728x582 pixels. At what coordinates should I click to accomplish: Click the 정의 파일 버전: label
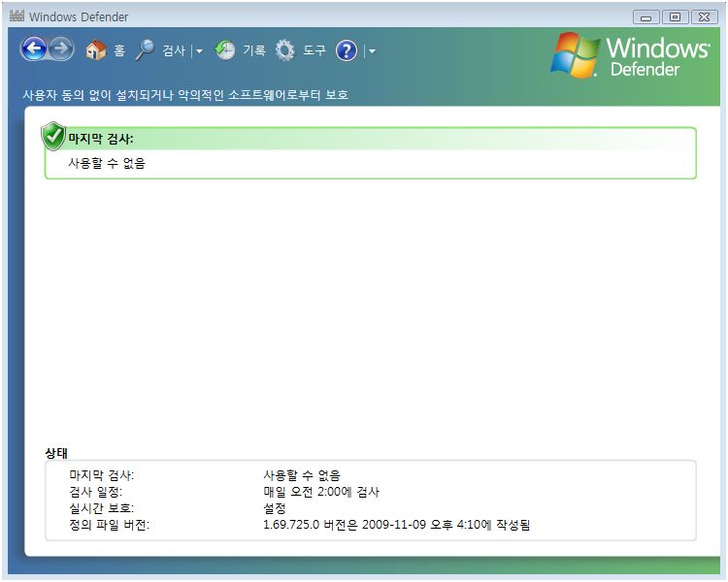coord(109,525)
